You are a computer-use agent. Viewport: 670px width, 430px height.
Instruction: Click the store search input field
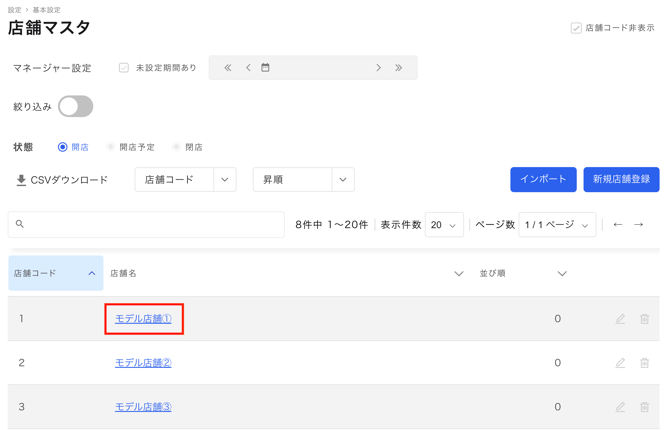pos(150,225)
